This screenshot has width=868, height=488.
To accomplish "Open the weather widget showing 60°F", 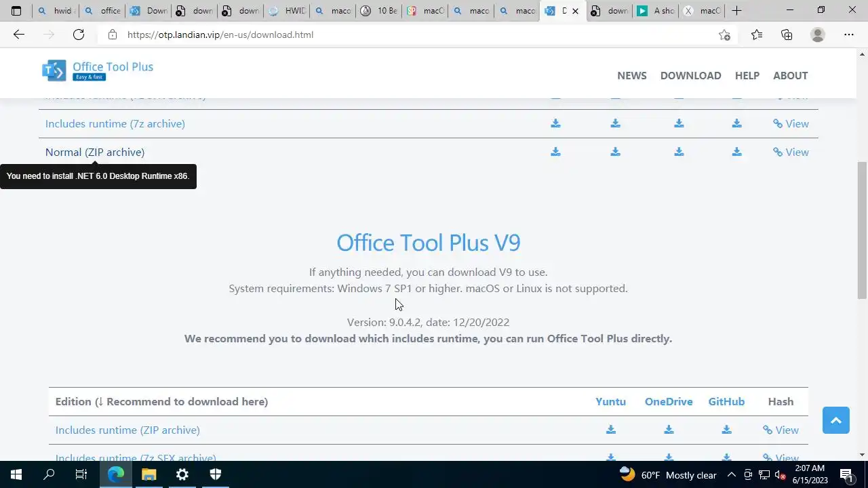I will tap(668, 475).
